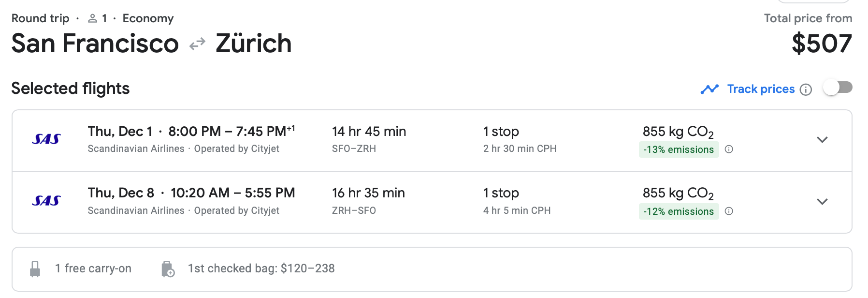The image size is (868, 298).
Task: Expand the Thu, Dec 8 flight details
Action: pos(822,202)
